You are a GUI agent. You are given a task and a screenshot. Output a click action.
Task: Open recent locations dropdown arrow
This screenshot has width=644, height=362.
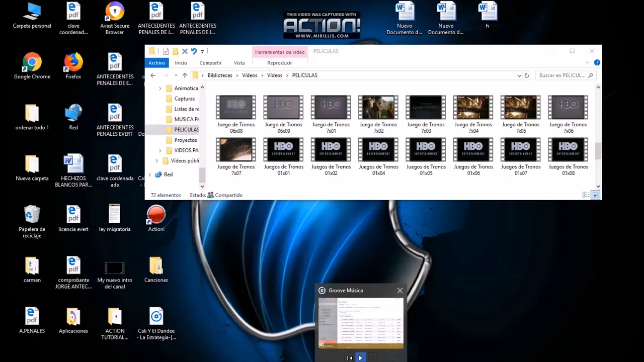pos(176,75)
